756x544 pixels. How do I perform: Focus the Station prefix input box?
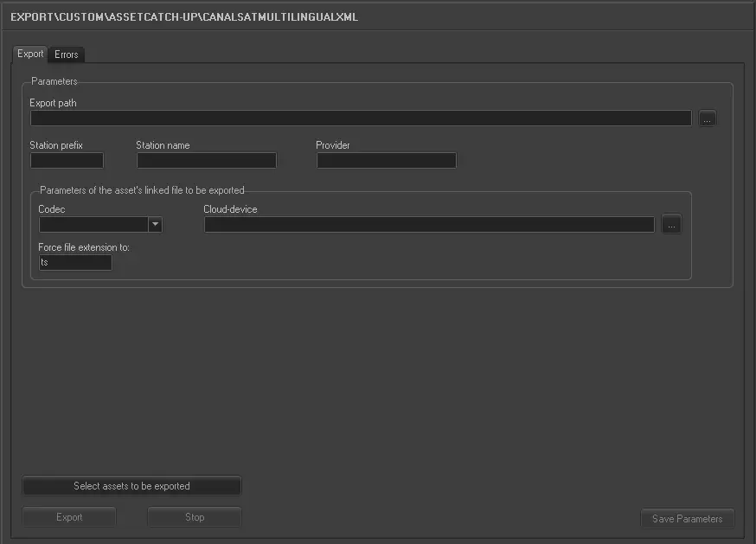click(67, 160)
